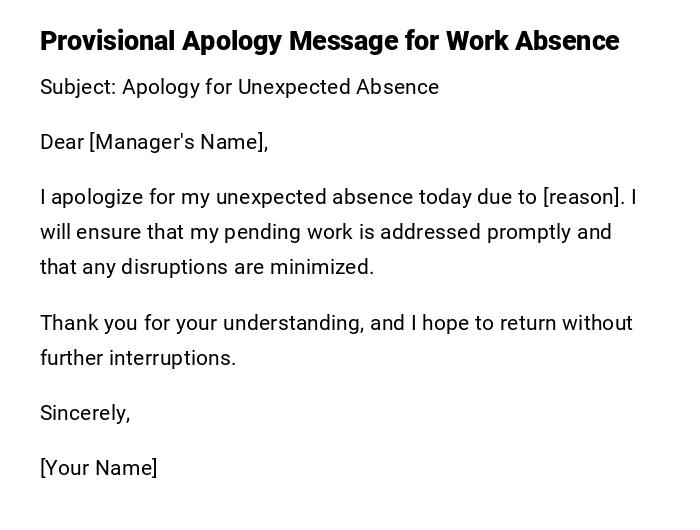Click the "Sincerely," closing line

coord(85,413)
